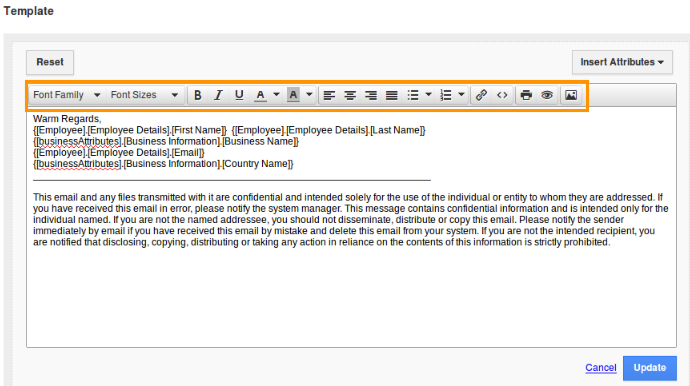Apply bold formatting
Image resolution: width=690 pixels, height=386 pixels.
198,95
